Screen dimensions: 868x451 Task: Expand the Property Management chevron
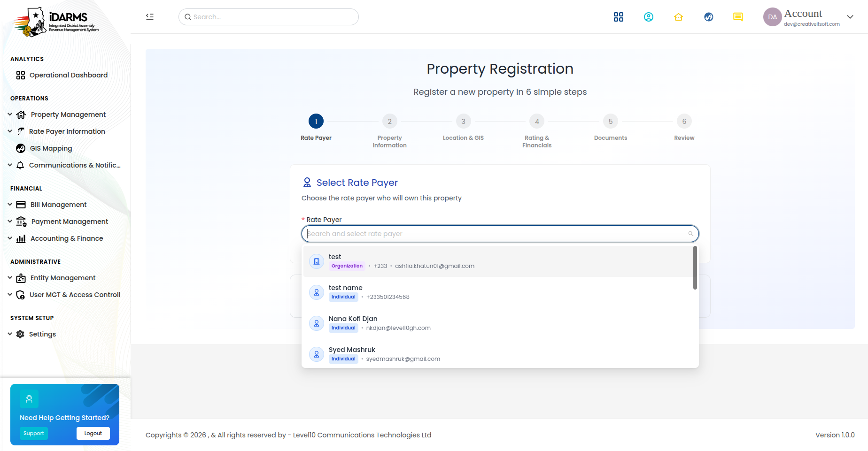tap(10, 115)
